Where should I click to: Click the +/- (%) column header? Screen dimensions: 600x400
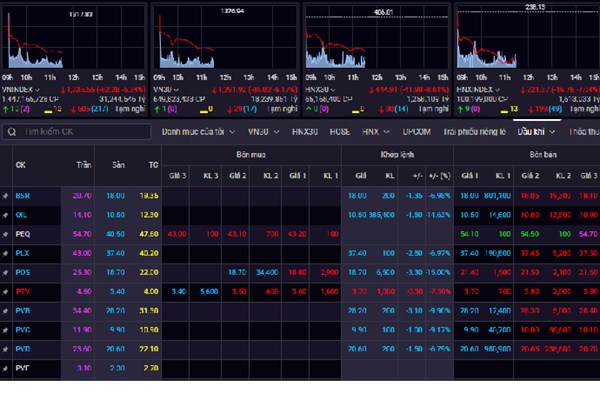click(439, 176)
